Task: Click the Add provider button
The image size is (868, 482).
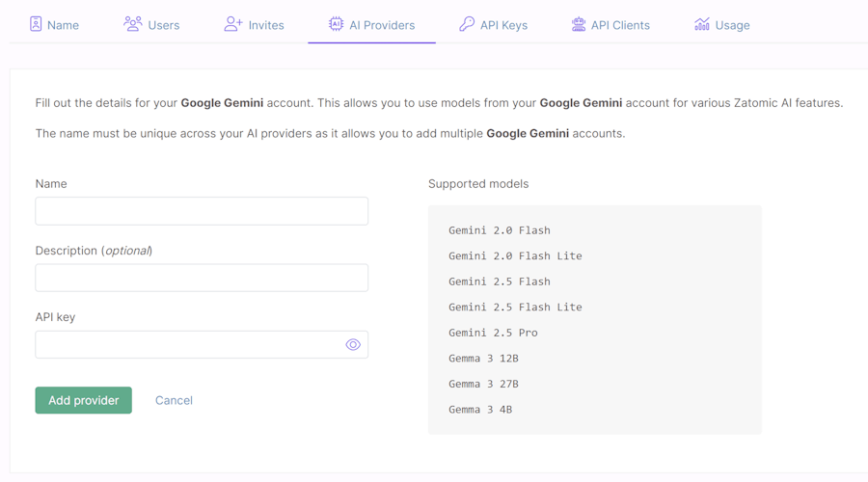Action: coord(84,400)
